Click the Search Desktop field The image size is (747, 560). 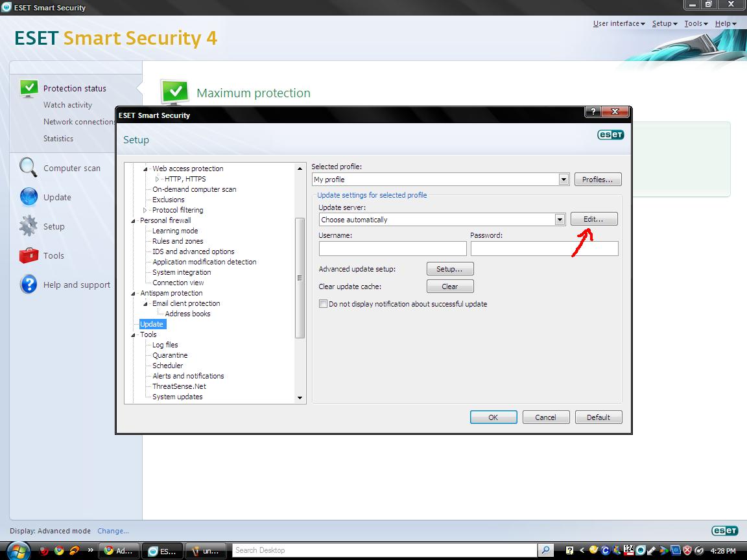tap(385, 550)
